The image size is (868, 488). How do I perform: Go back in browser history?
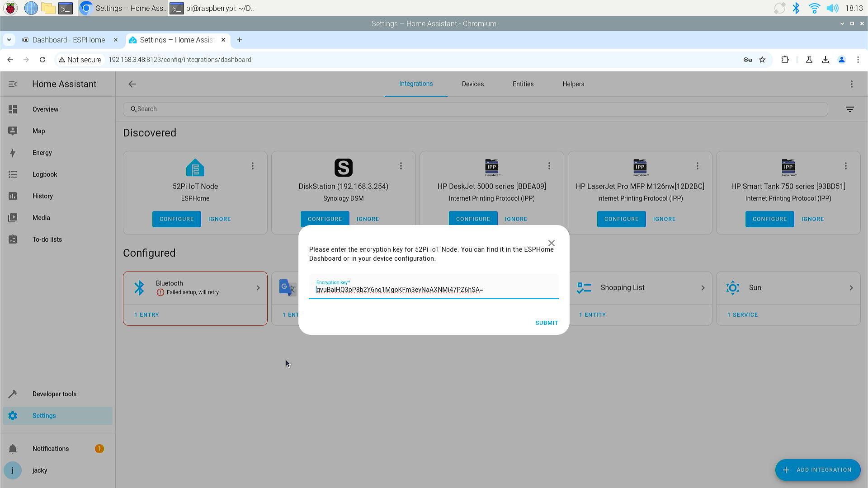(x=10, y=60)
